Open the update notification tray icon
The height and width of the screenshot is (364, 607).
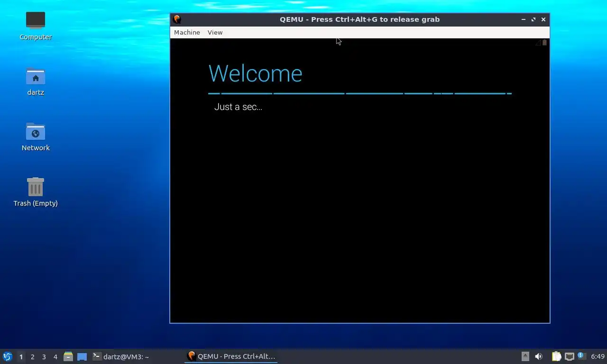(x=582, y=356)
